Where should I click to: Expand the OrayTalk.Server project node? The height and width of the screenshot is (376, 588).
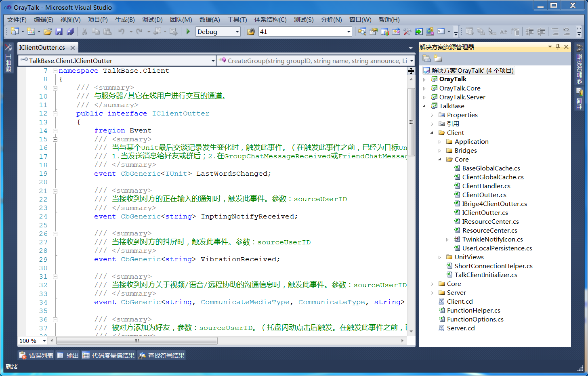coord(424,97)
